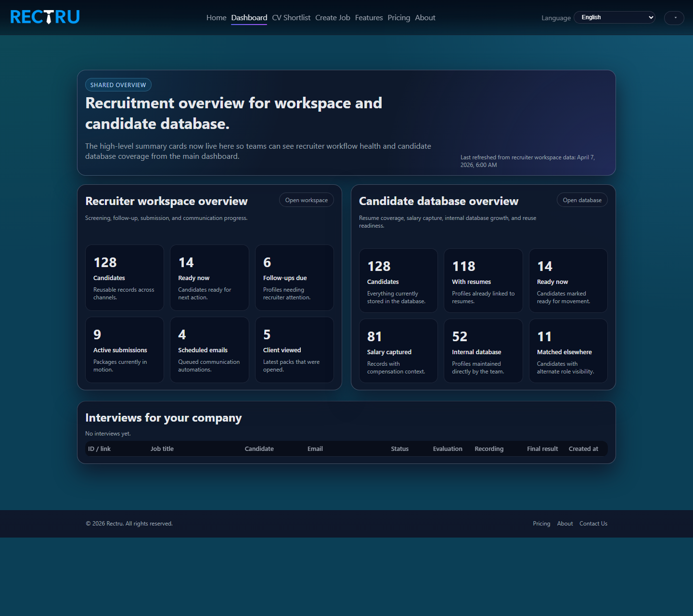
Task: Open Contact Us in the footer
Action: tap(593, 524)
